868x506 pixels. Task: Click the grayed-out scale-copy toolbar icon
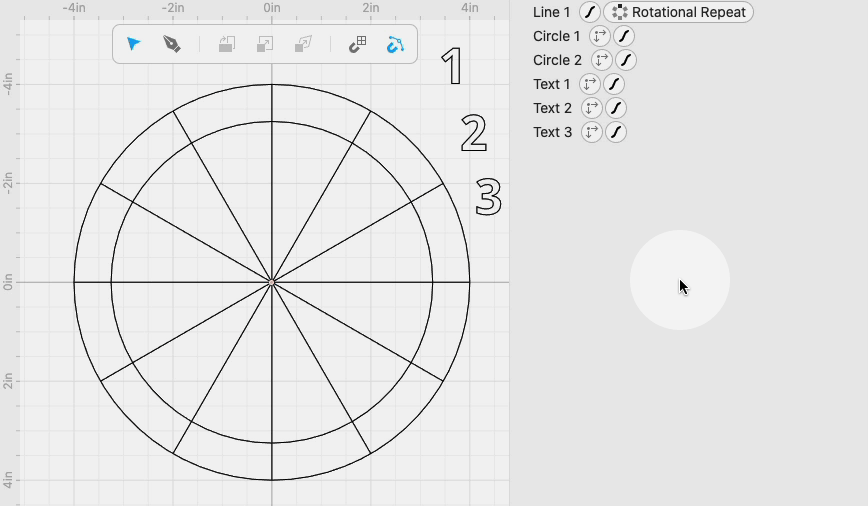tap(265, 44)
